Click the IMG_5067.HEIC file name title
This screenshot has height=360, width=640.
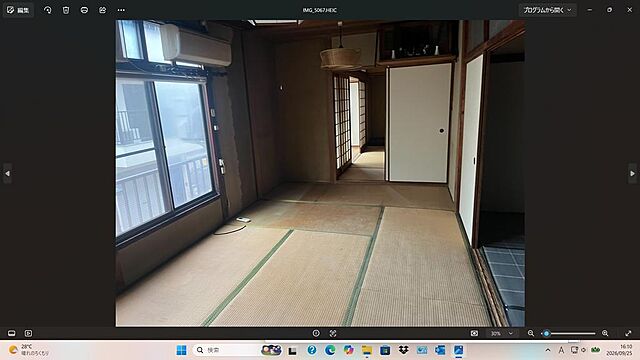tap(320, 10)
